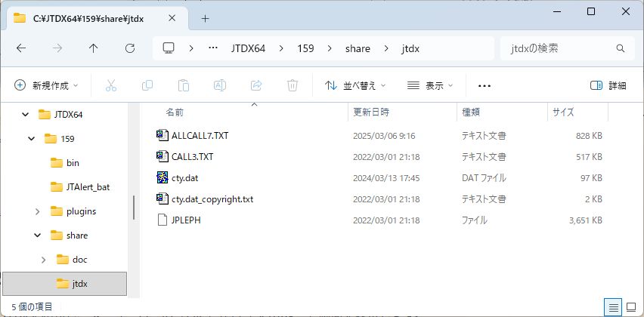The height and width of the screenshot is (317, 644).
Task: Click the cty.dat_copyright.txt file icon
Action: [163, 199]
